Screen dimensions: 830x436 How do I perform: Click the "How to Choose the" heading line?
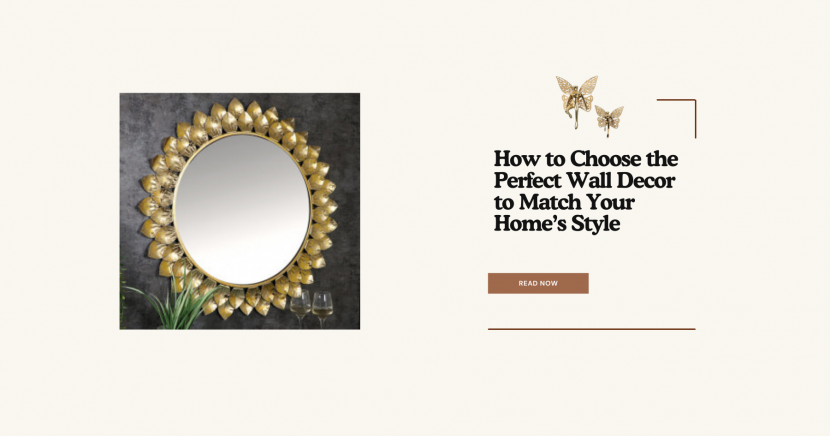(x=586, y=159)
